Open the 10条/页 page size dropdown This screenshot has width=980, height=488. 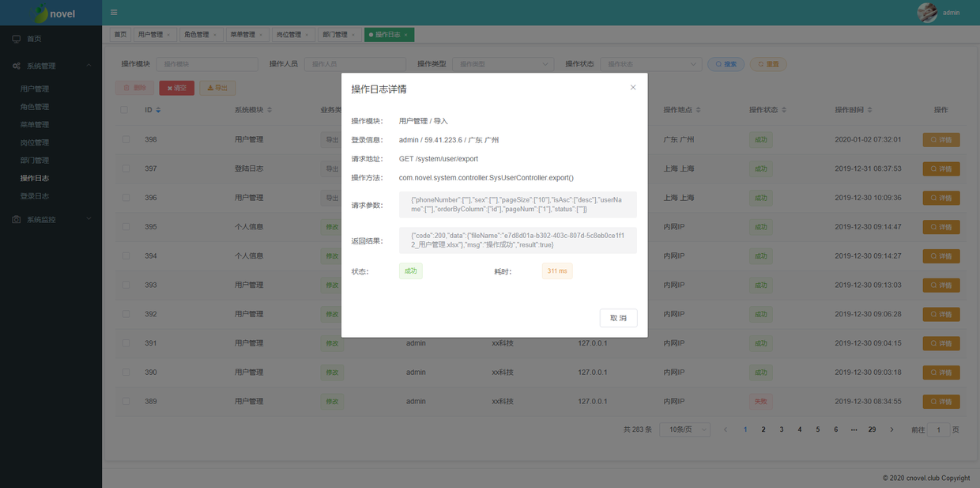pos(684,429)
